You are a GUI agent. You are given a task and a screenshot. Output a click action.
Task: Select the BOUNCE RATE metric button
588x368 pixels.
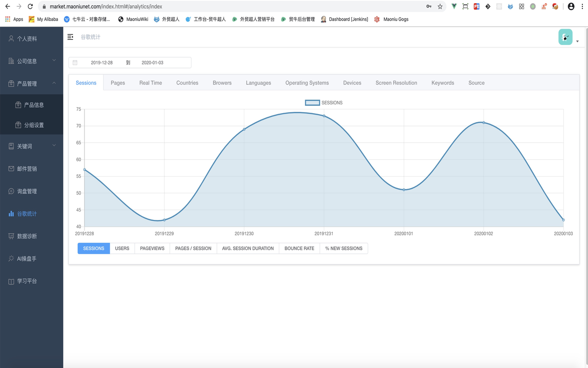click(x=300, y=248)
